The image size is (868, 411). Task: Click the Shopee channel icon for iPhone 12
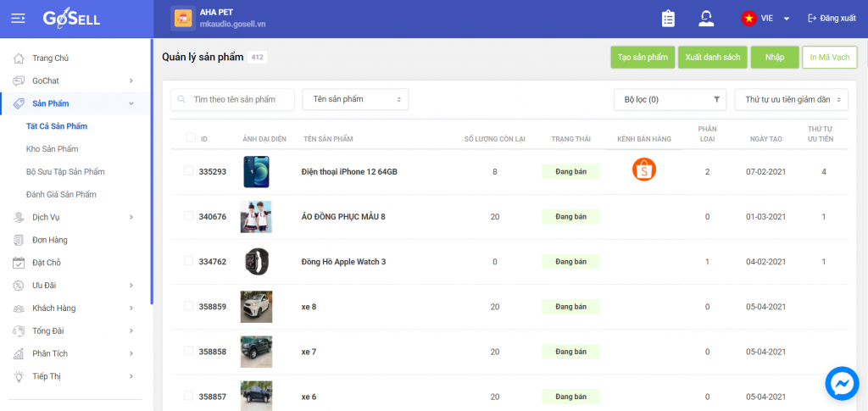point(644,169)
